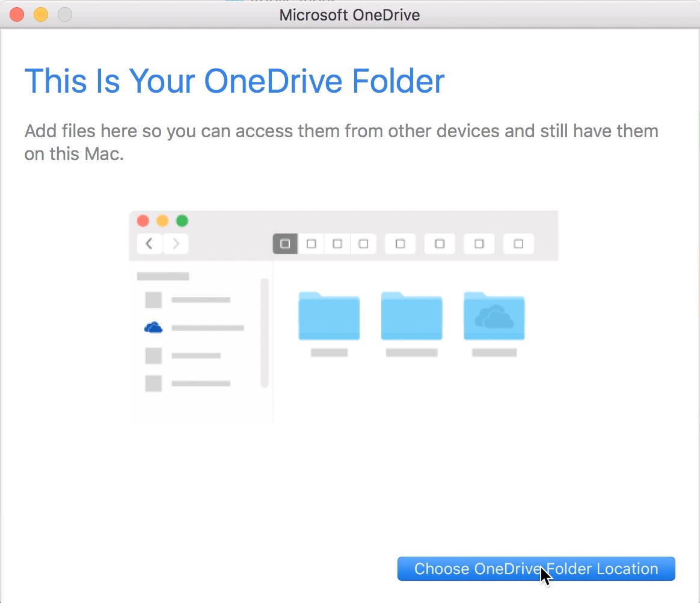
Task: Click the Microsoft OneDrive window title
Action: (x=349, y=15)
